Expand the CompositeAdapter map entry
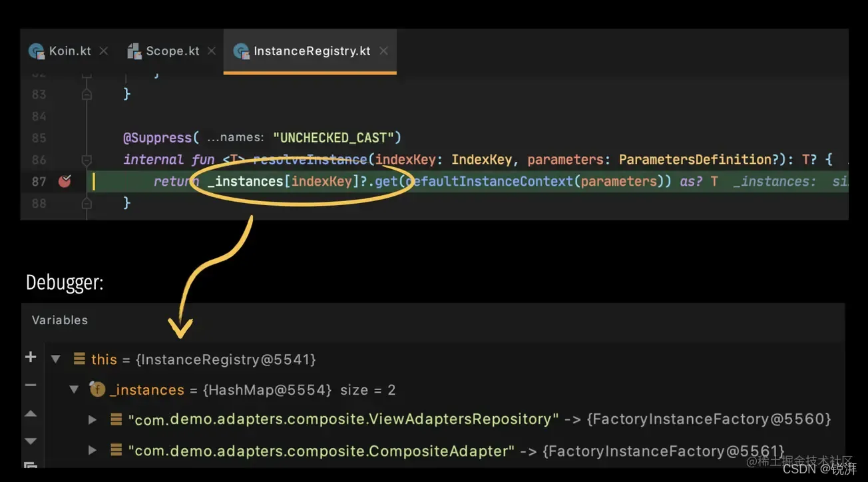868x482 pixels. pyautogui.click(x=93, y=451)
